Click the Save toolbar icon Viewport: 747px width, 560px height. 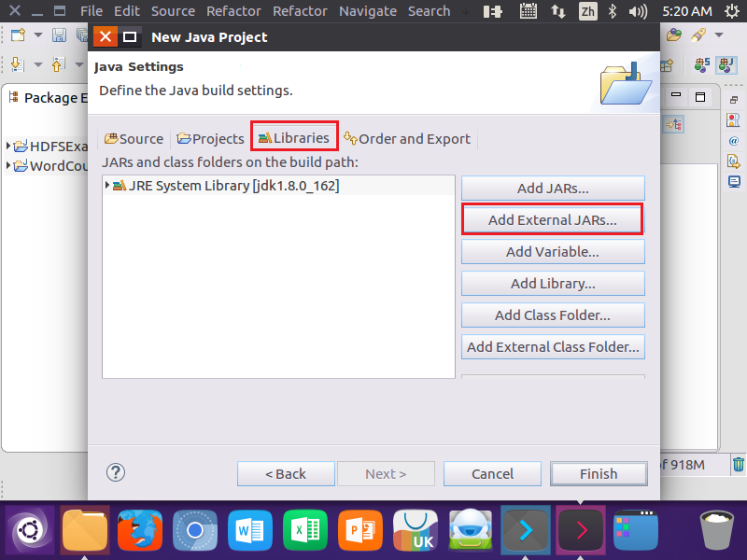pyautogui.click(x=59, y=35)
